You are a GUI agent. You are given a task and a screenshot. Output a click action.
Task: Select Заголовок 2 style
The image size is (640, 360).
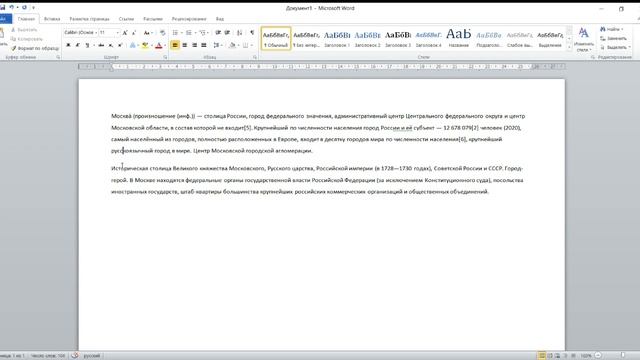click(x=367, y=39)
